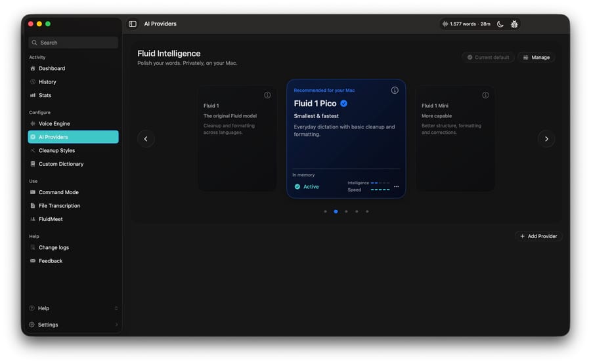591x364 pixels.
Task: Open info for Fluid 1 Pico card
Action: click(395, 91)
